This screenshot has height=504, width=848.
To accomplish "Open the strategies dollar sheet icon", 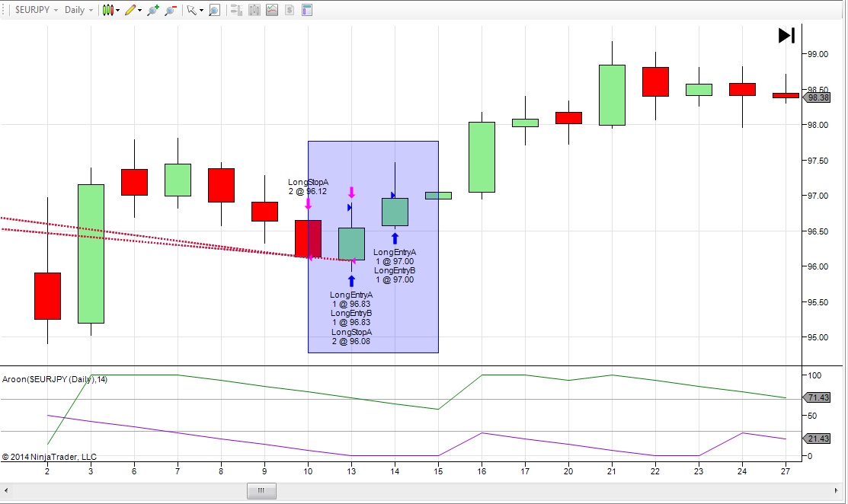I will (290, 10).
